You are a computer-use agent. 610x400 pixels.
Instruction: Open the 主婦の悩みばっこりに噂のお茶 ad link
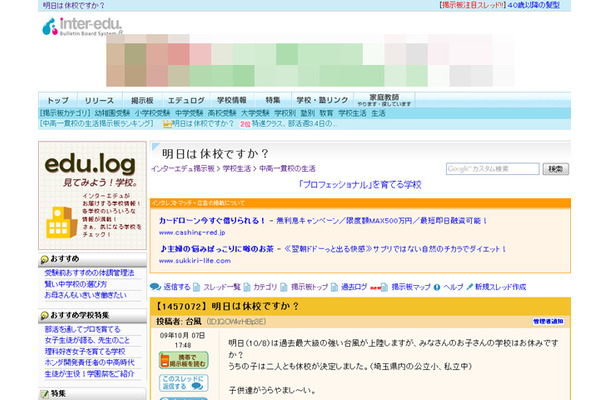217,249
